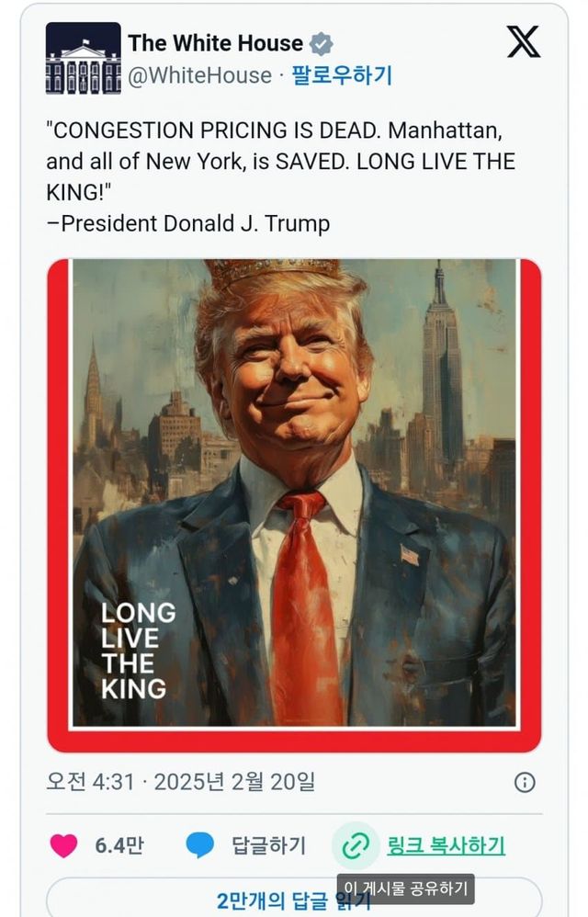This screenshot has height=917, width=588.
Task: Click the X logo in the corner
Action: pyautogui.click(x=523, y=41)
